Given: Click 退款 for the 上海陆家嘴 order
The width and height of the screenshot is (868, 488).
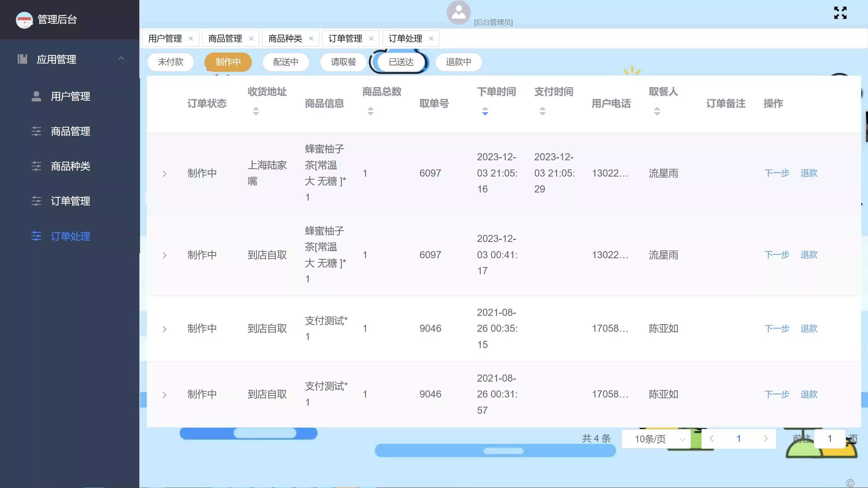Looking at the screenshot, I should 809,173.
